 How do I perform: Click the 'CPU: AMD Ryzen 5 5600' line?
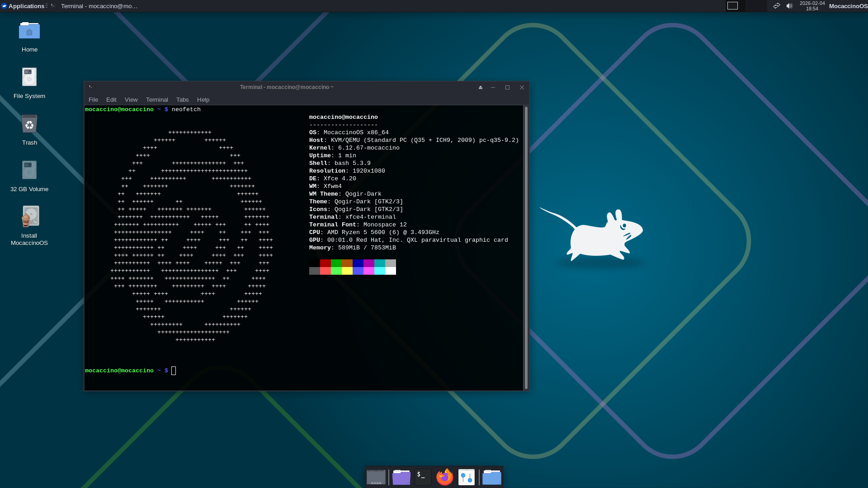374,232
